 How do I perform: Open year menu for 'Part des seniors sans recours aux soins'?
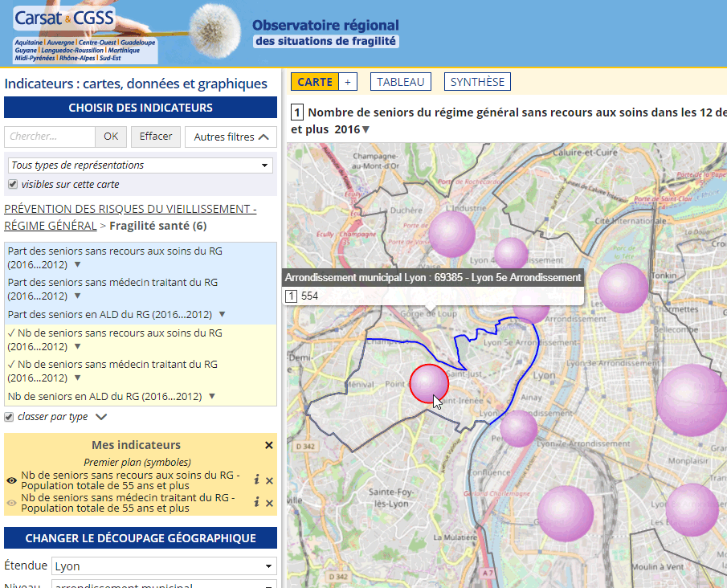pyautogui.click(x=77, y=265)
